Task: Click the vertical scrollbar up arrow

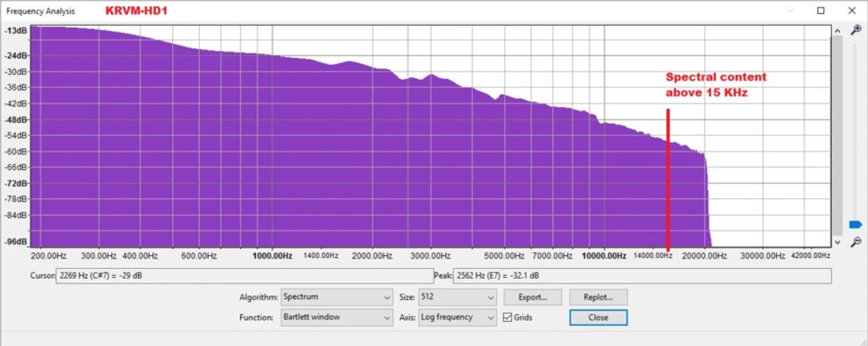Action: click(x=836, y=31)
